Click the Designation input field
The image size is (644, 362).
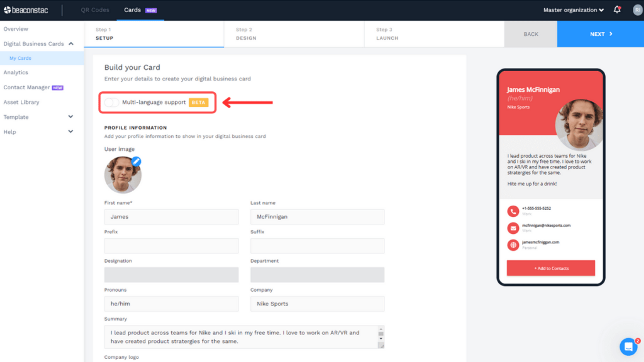[171, 275]
